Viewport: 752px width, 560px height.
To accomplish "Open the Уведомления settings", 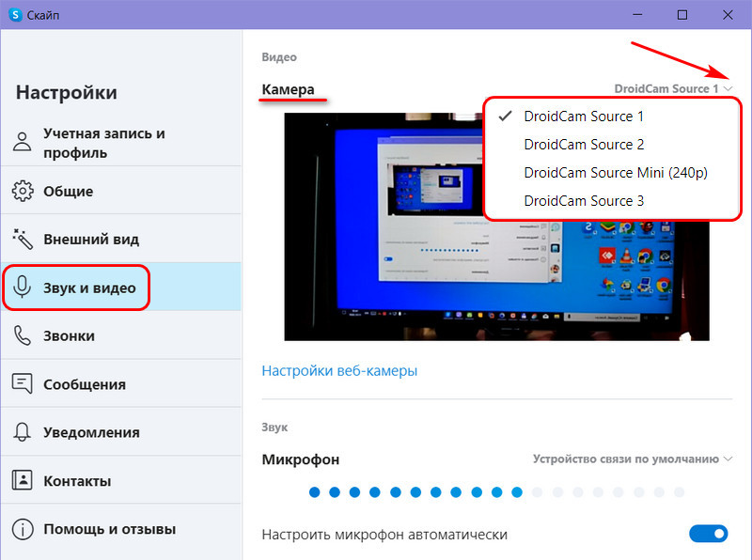I will (x=121, y=431).
